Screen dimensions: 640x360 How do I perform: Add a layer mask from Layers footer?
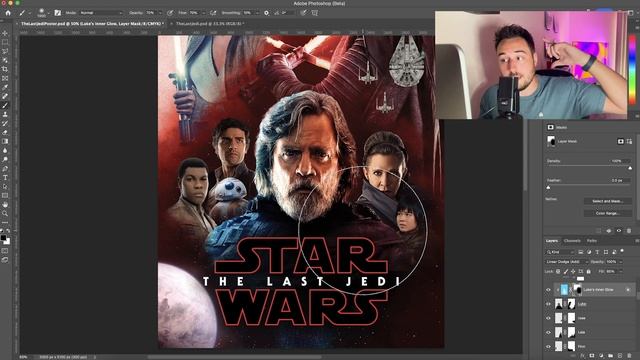click(592, 356)
